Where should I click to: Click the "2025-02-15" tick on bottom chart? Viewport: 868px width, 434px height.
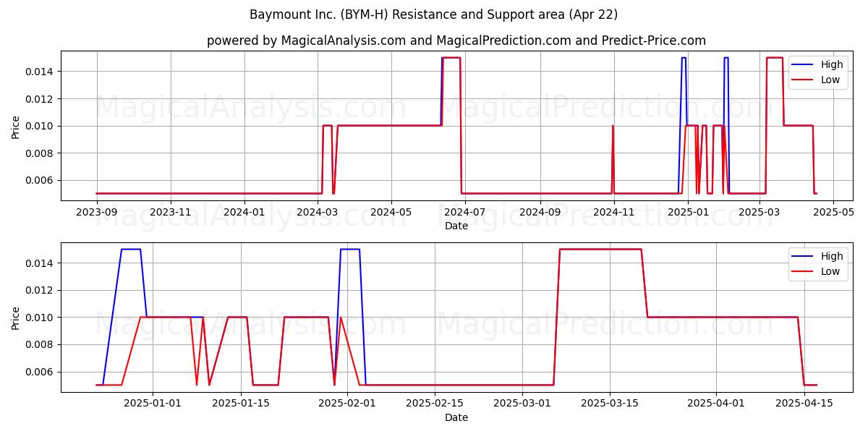[x=434, y=404]
